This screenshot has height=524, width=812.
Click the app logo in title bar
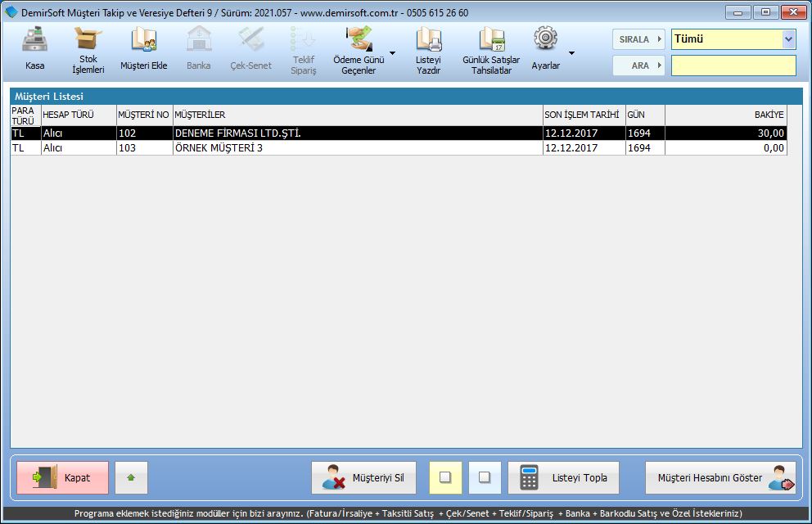[x=11, y=12]
